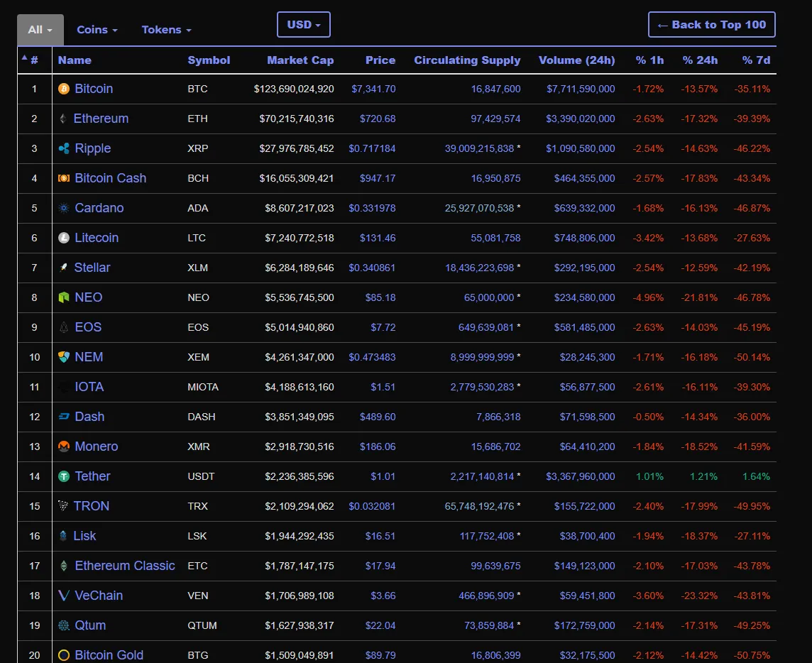The width and height of the screenshot is (812, 663).
Task: Click Dash price $489.60
Action: tap(378, 417)
